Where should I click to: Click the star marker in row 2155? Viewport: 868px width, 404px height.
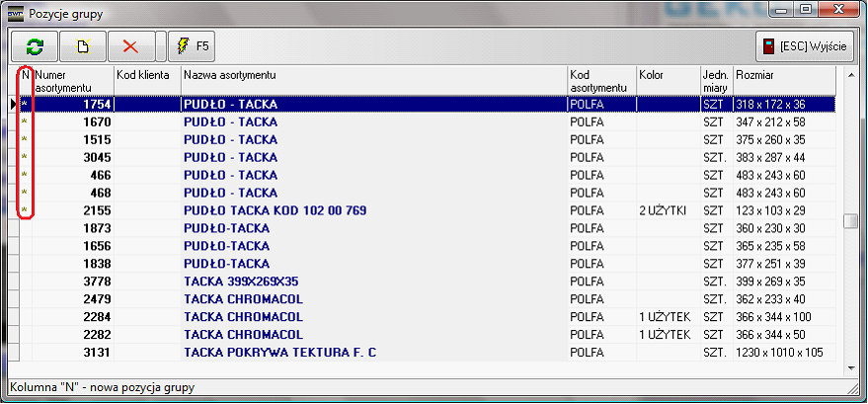click(x=25, y=210)
